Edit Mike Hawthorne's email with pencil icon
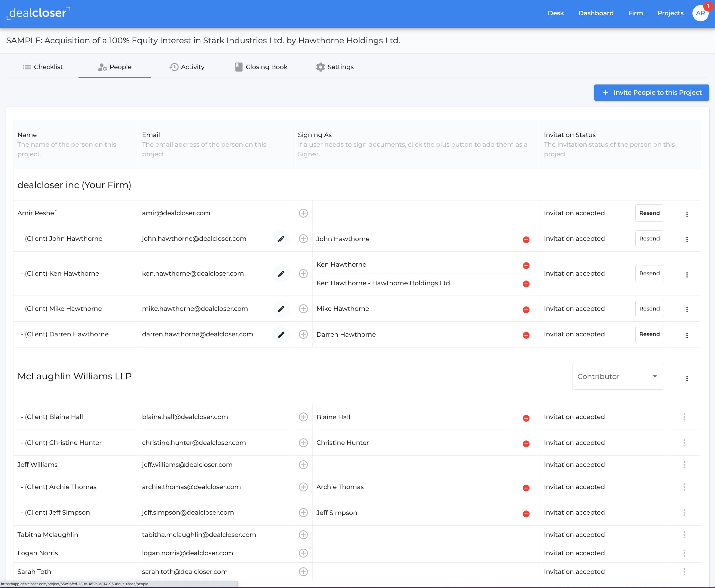715x588 pixels. pos(281,308)
